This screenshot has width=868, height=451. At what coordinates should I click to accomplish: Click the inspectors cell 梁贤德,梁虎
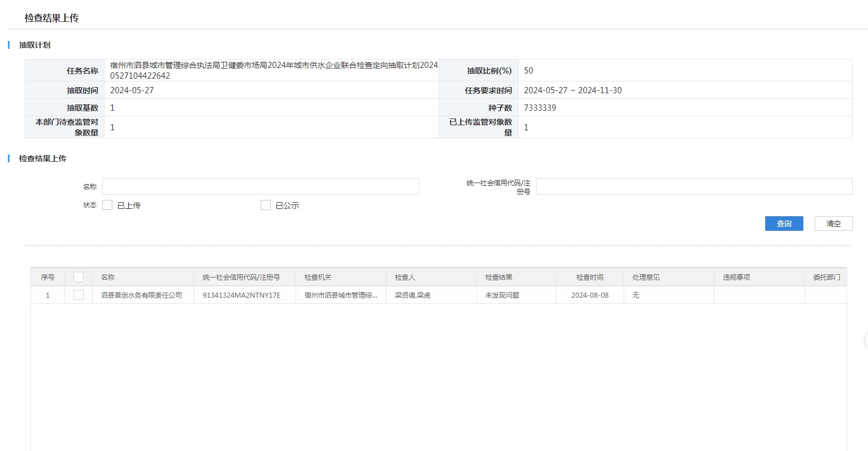[412, 295]
